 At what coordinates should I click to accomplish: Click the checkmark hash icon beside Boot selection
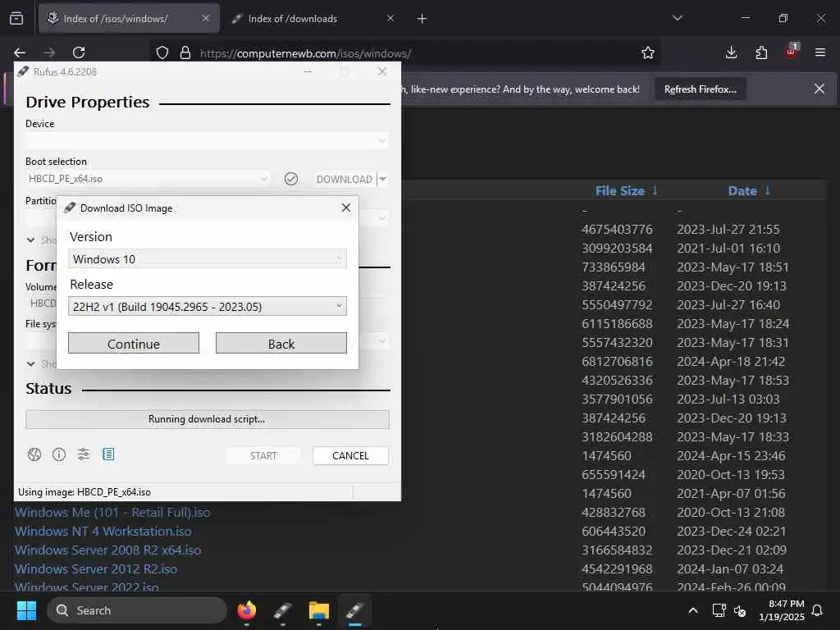[291, 179]
